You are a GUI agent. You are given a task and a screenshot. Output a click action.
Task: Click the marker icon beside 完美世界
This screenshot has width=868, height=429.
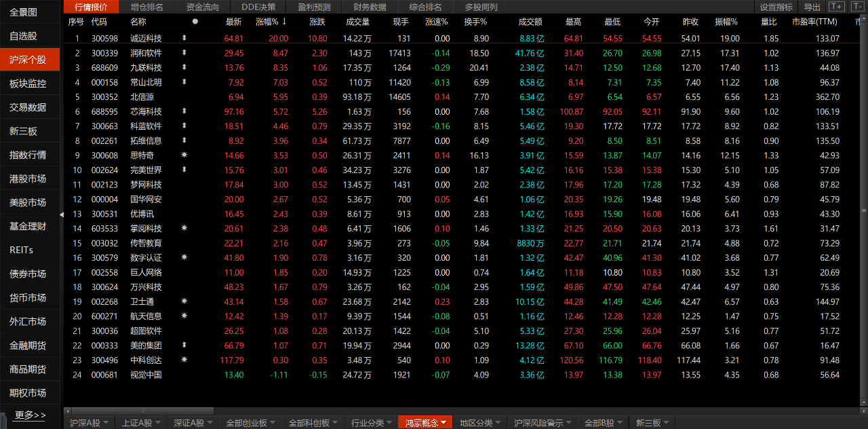point(184,170)
